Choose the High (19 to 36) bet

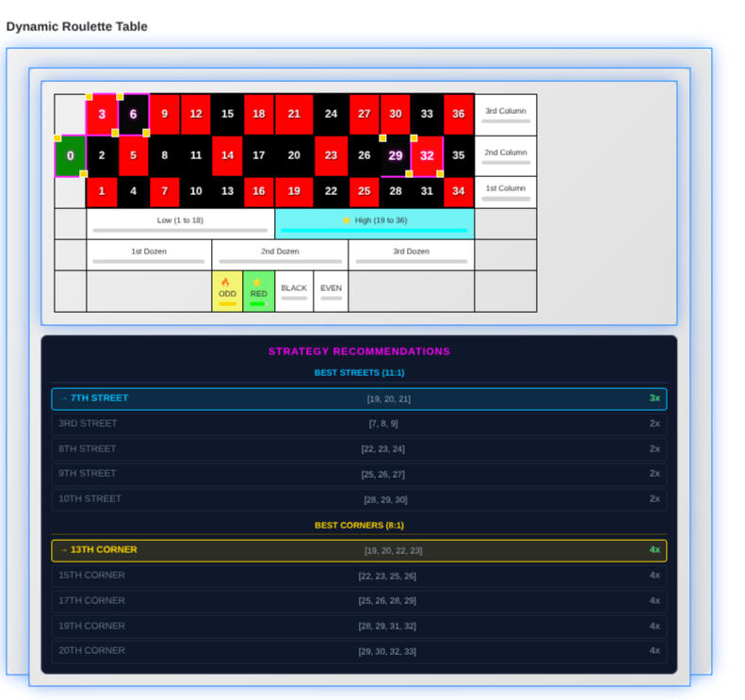(374, 223)
